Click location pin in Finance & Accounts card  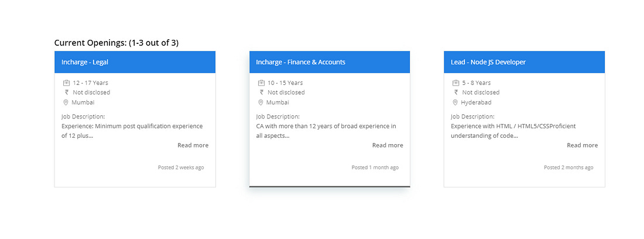pos(260,103)
